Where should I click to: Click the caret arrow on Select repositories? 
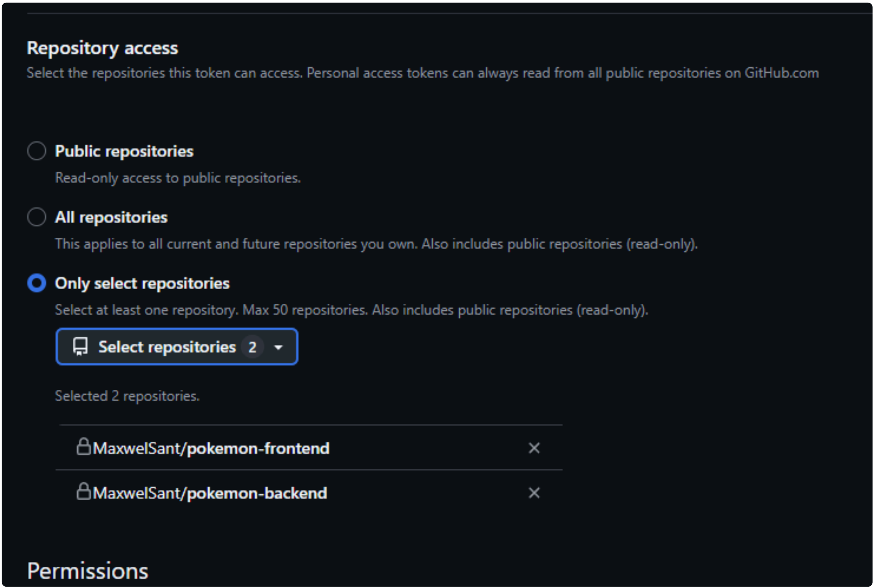tap(279, 347)
